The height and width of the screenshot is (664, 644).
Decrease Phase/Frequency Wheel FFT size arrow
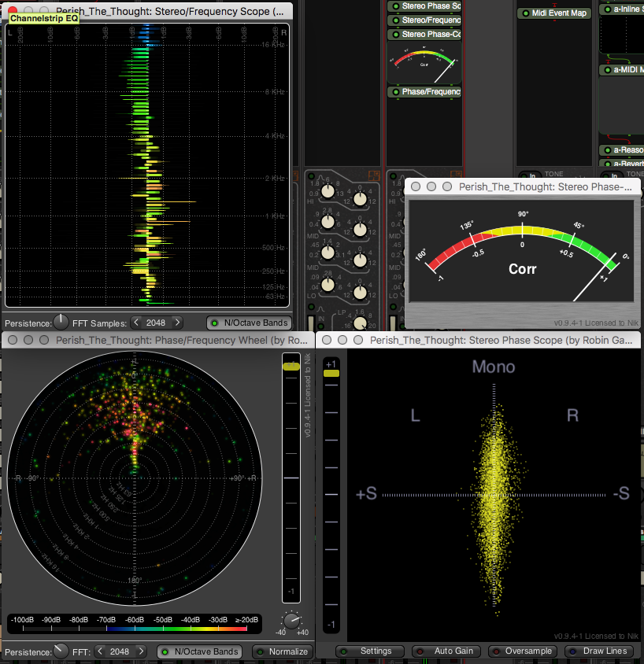100,651
